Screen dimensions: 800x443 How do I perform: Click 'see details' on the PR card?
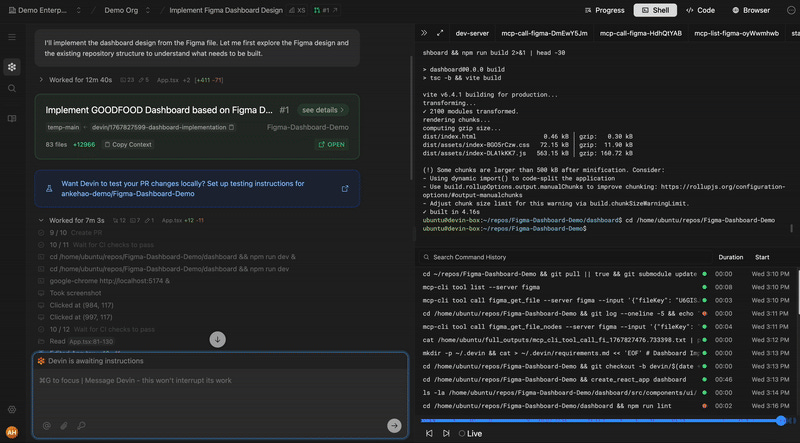pyautogui.click(x=323, y=110)
